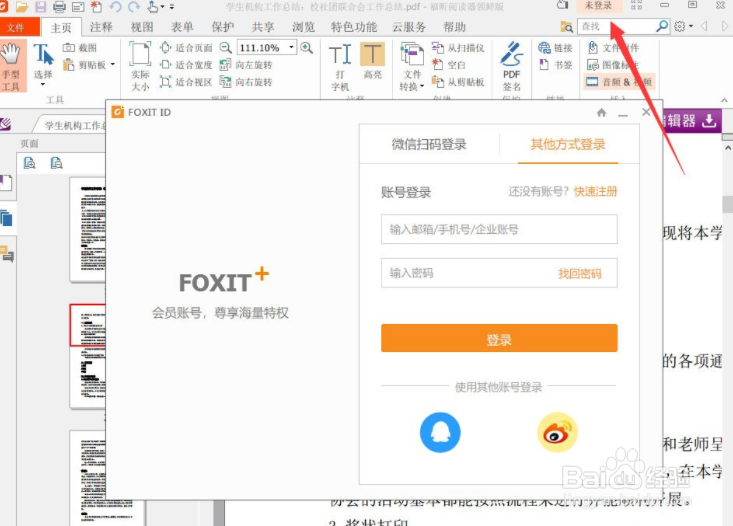The image size is (733, 526).
Task: Set view to Actual Size (实际大小)
Action: [x=140, y=66]
